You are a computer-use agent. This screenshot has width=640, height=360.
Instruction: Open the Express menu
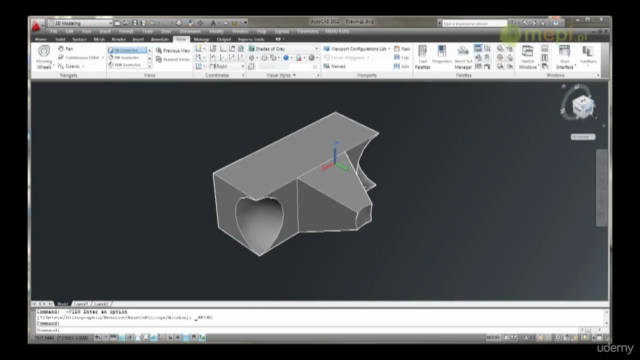click(282, 31)
